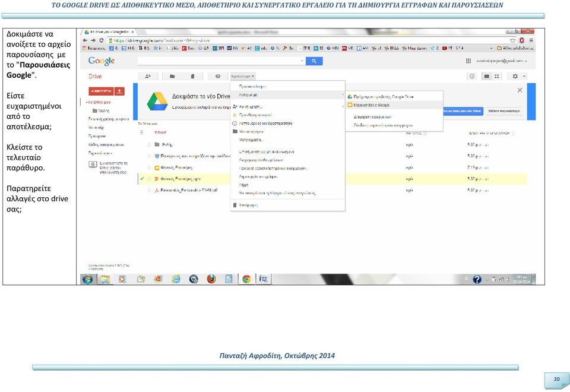Open the gmail account dropdown
Image resolution: width=570 pixels, height=392 pixels.
pyautogui.click(x=501, y=61)
